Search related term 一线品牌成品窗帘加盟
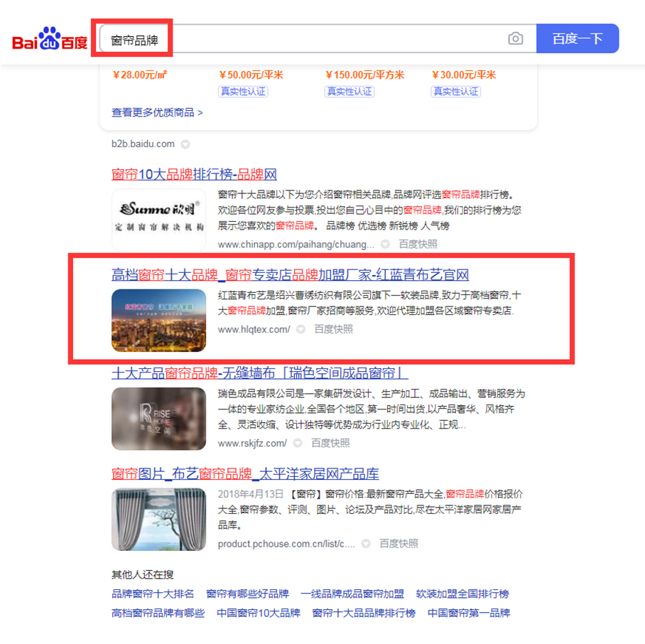Viewport: 645px width, 644px height. [352, 594]
